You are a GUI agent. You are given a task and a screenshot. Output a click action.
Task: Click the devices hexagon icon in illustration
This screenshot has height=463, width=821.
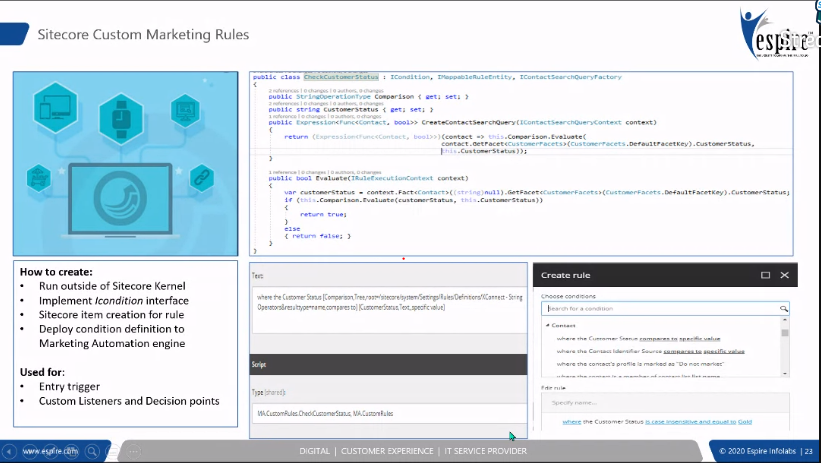[56, 108]
